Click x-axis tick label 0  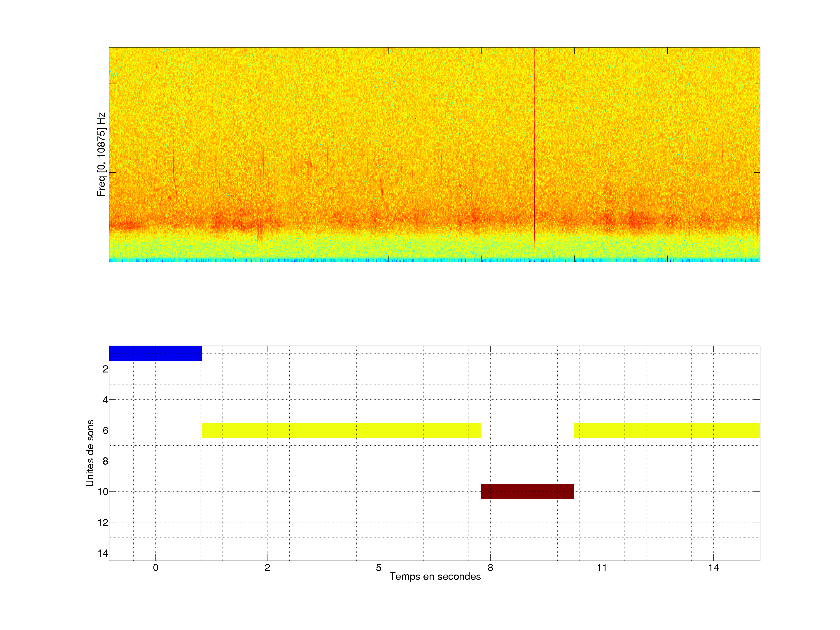point(155,568)
